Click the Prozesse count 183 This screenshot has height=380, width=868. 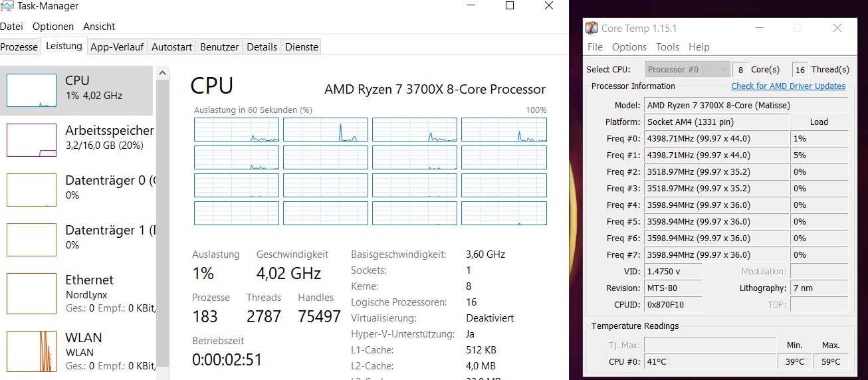point(205,317)
